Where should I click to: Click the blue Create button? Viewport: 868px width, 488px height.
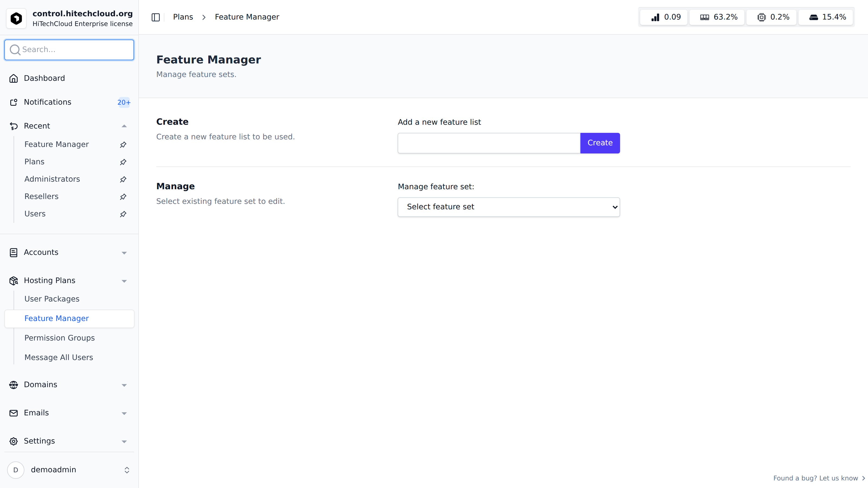(600, 143)
